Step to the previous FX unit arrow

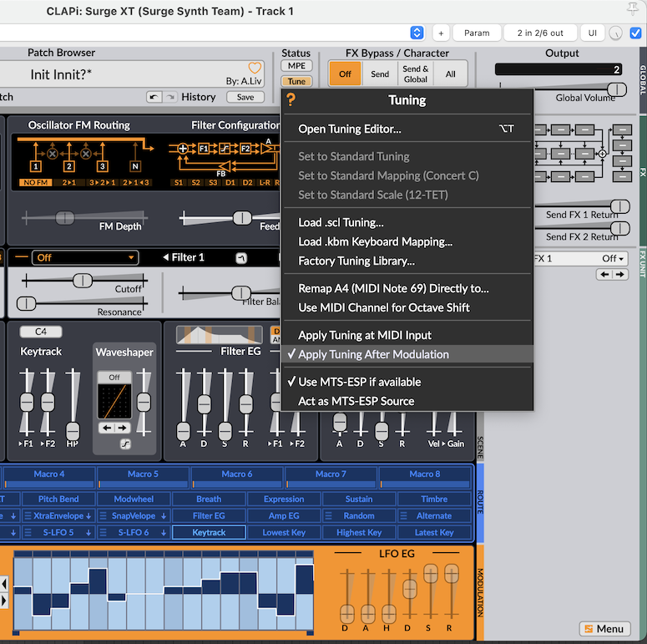click(x=604, y=275)
